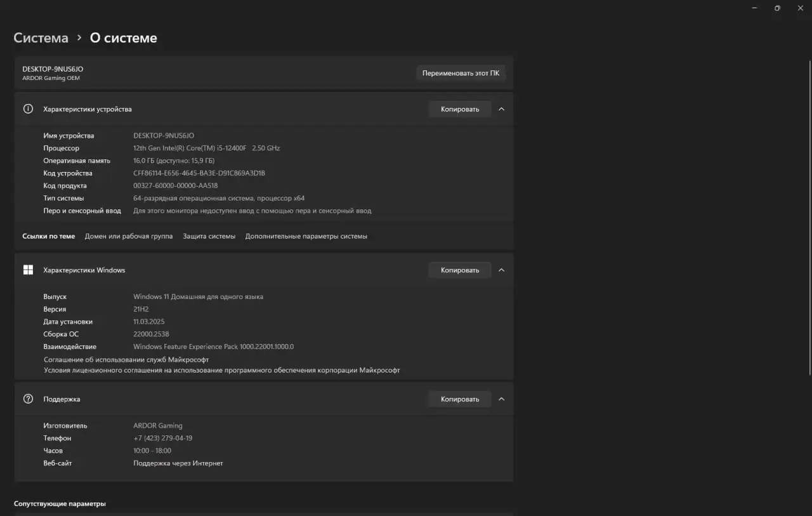Image resolution: width=812 pixels, height=516 pixels.
Task: Collapse the "Характеристики Windows" section with its chevron
Action: pos(501,270)
